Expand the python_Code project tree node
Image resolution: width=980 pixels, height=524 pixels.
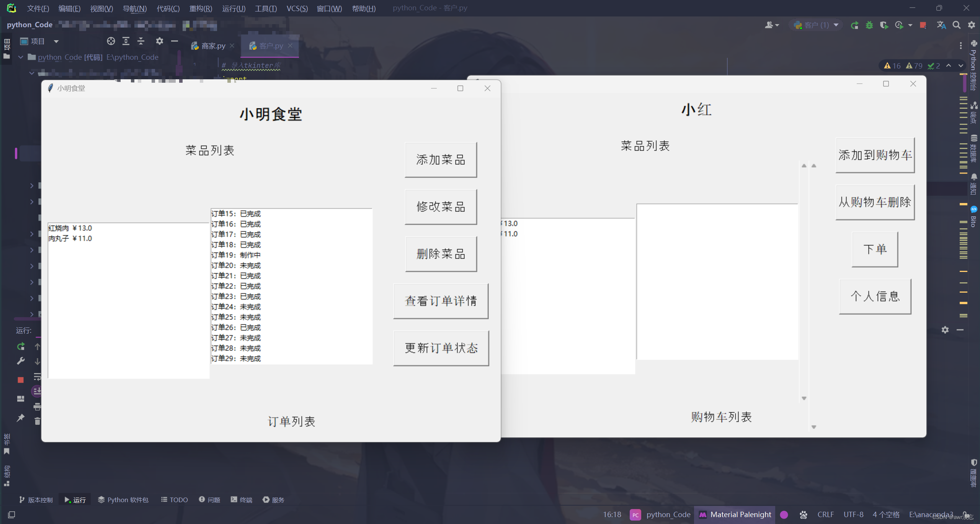20,57
